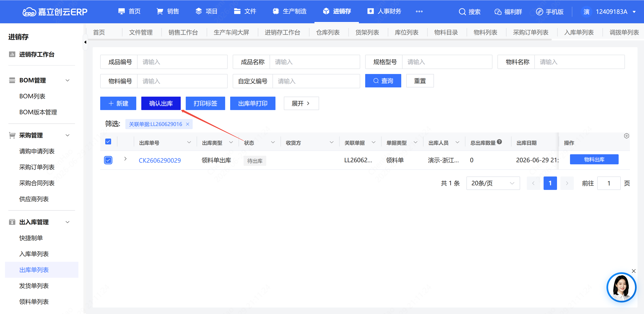Toggle the select-all header checkbox
The width and height of the screenshot is (644, 314).
coord(108,141)
